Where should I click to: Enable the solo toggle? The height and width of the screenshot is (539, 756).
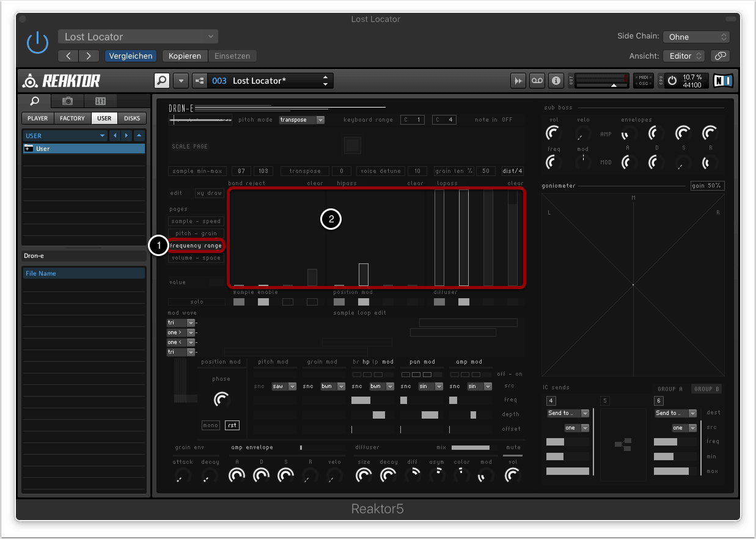[196, 302]
